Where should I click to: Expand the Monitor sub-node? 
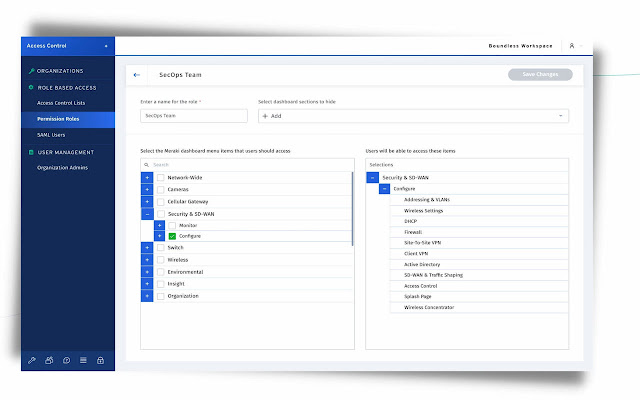click(x=160, y=225)
